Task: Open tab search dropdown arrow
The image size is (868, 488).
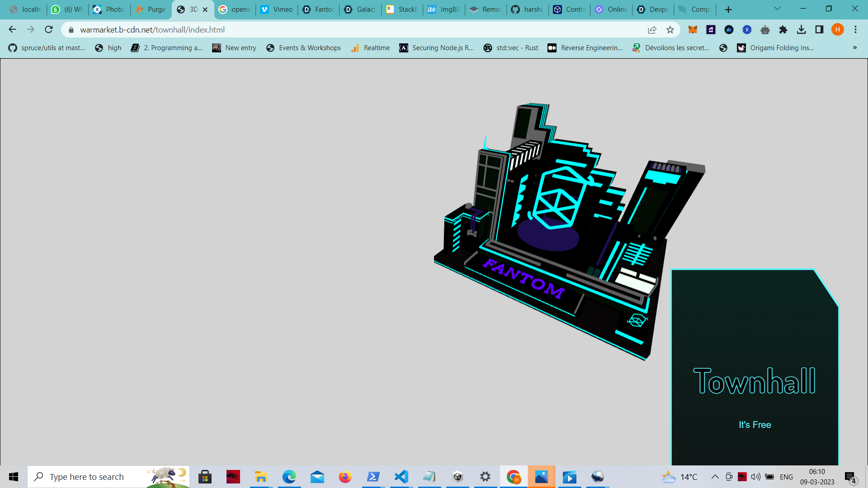Action: click(777, 9)
